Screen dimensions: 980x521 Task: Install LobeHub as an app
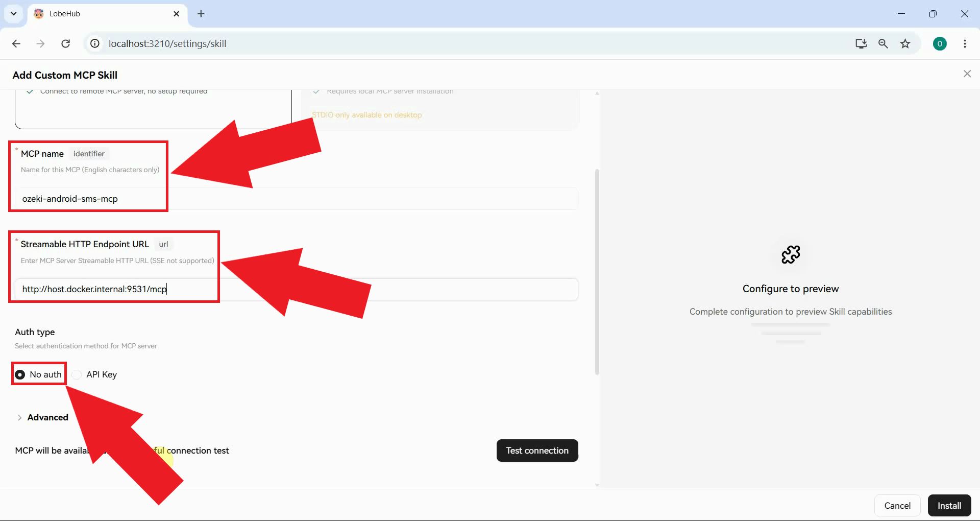861,44
